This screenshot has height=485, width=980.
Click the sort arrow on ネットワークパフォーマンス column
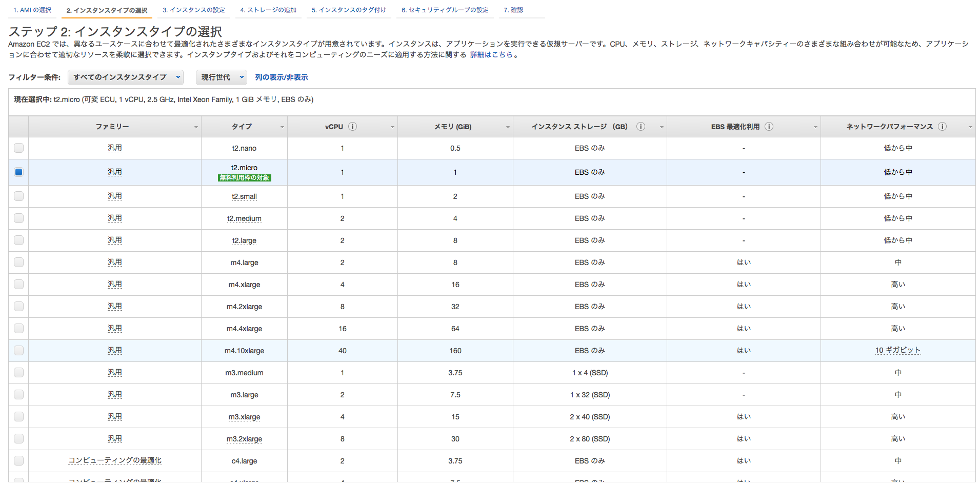tap(970, 127)
